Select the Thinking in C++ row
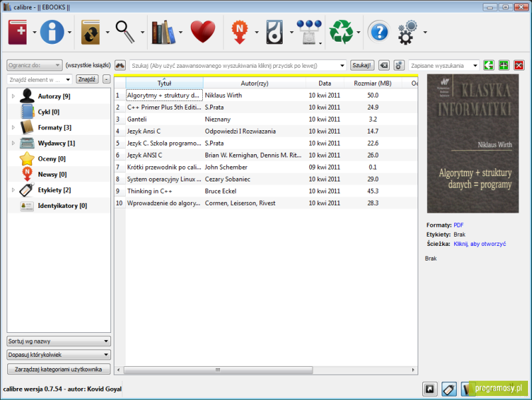Viewport: 532px width, 400px height. click(x=265, y=191)
